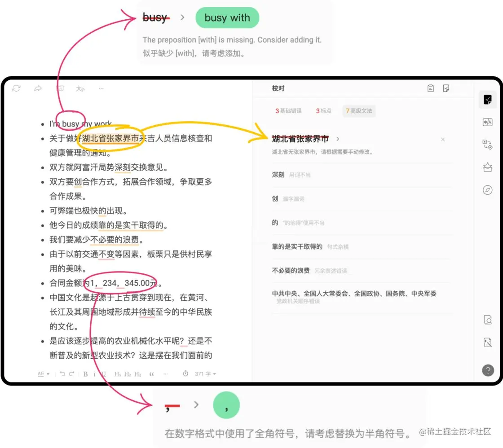Open bottom toolbar more formatting ellipsis
The height and width of the screenshot is (448, 503).
(x=166, y=374)
